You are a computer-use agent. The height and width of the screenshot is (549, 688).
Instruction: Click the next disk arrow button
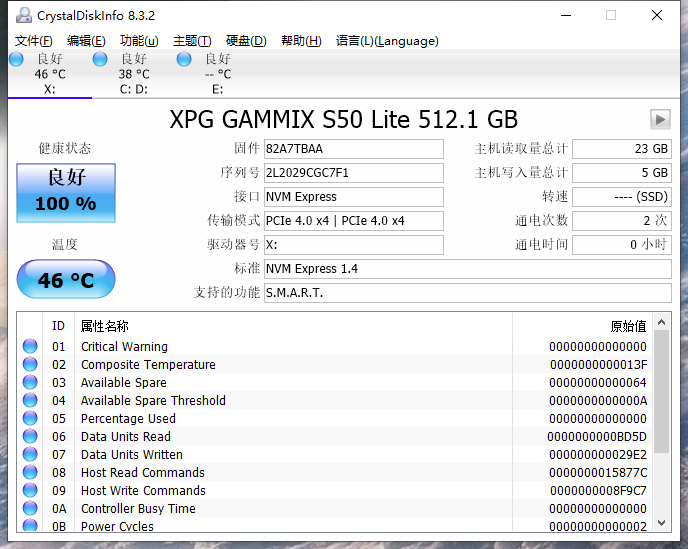coord(660,119)
